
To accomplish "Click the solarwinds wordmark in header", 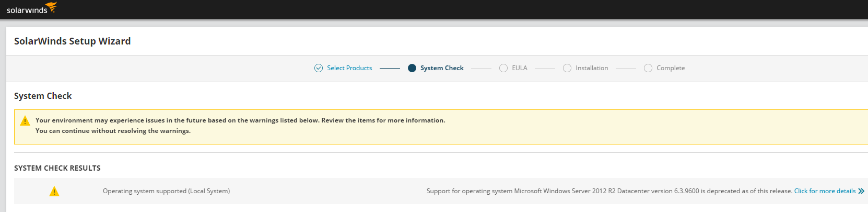I will tap(27, 10).
